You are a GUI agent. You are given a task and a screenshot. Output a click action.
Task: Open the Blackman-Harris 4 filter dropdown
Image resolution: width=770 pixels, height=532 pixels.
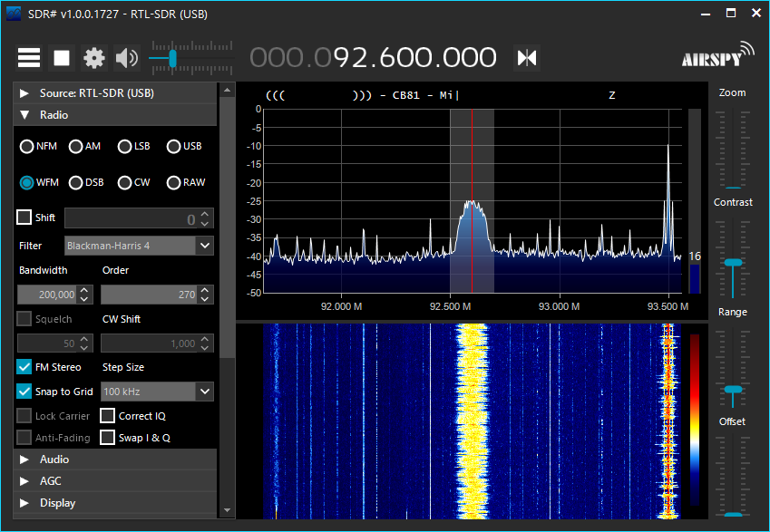(x=204, y=246)
